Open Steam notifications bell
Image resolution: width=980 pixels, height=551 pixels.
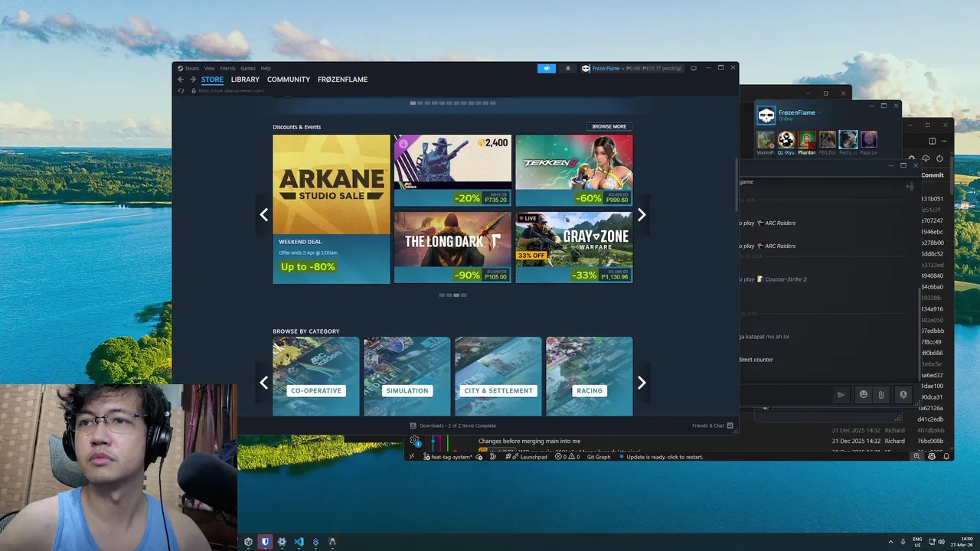(568, 68)
